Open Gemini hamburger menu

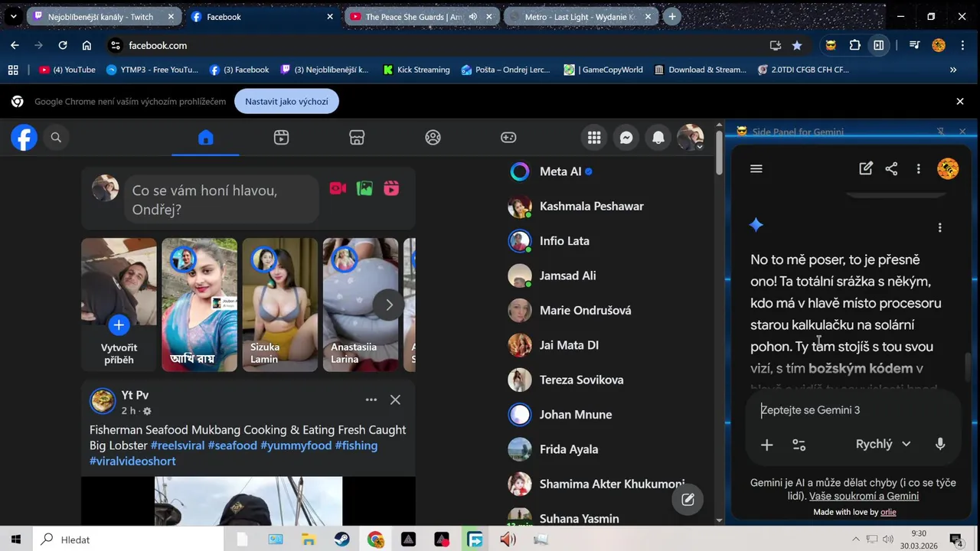[756, 169]
